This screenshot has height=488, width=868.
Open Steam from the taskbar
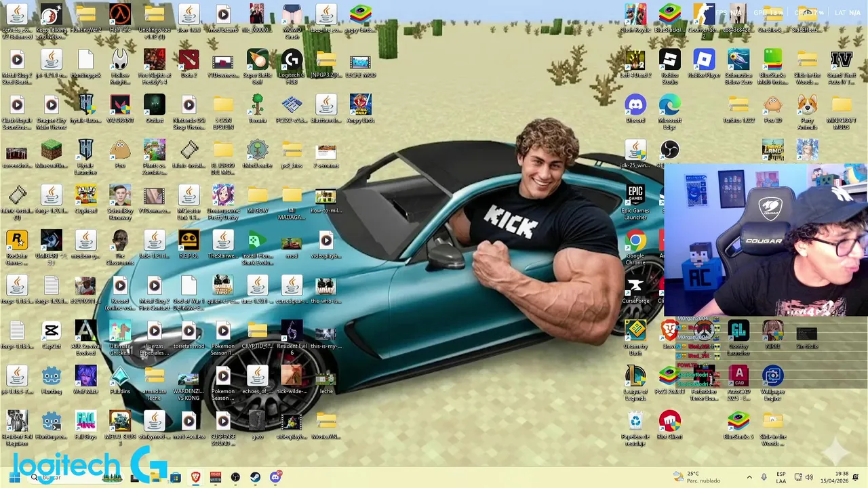click(255, 477)
